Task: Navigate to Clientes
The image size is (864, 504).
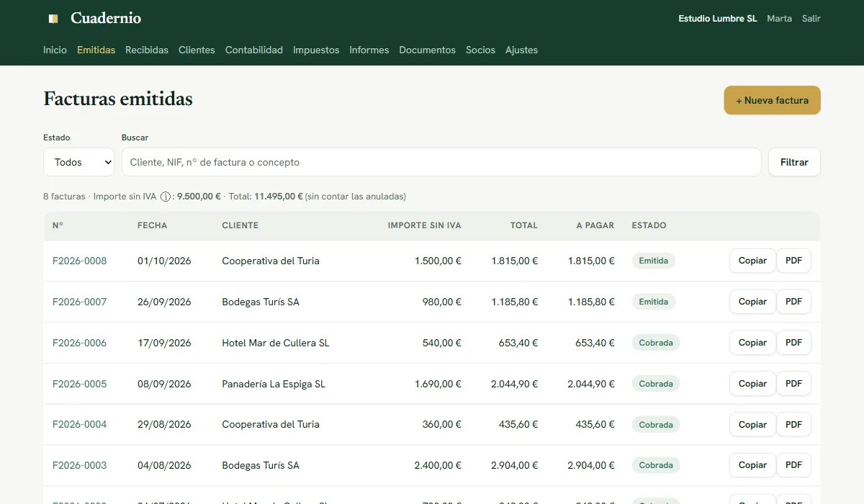Action: [x=197, y=50]
